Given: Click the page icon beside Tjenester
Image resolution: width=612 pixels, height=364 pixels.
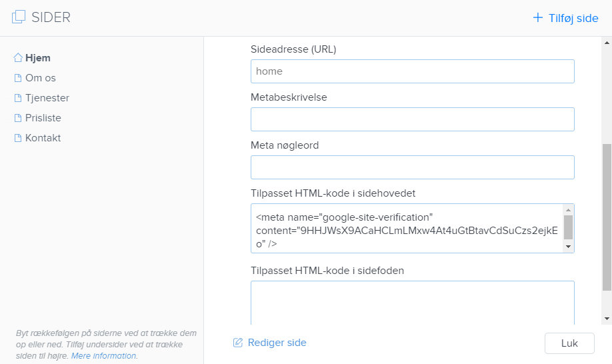Looking at the screenshot, I should [18, 98].
